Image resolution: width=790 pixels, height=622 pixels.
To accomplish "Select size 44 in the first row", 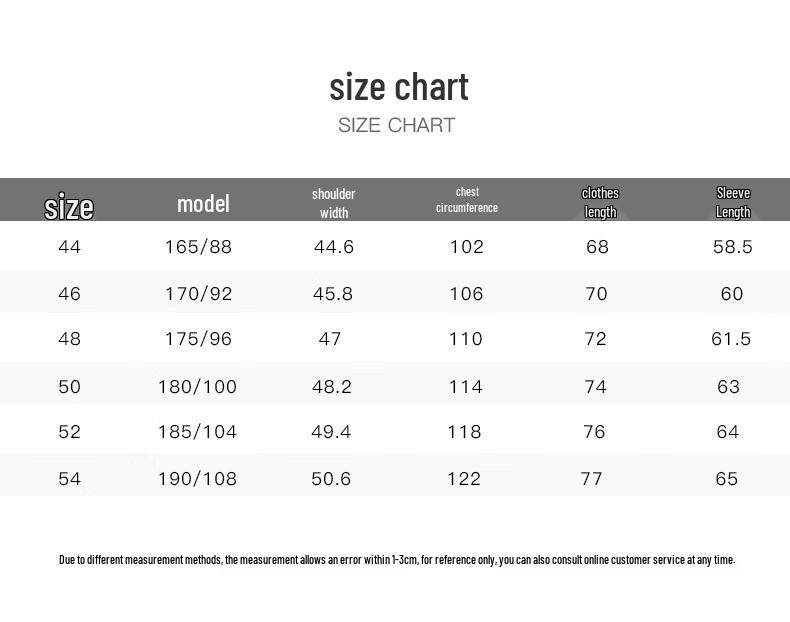I will point(69,246).
